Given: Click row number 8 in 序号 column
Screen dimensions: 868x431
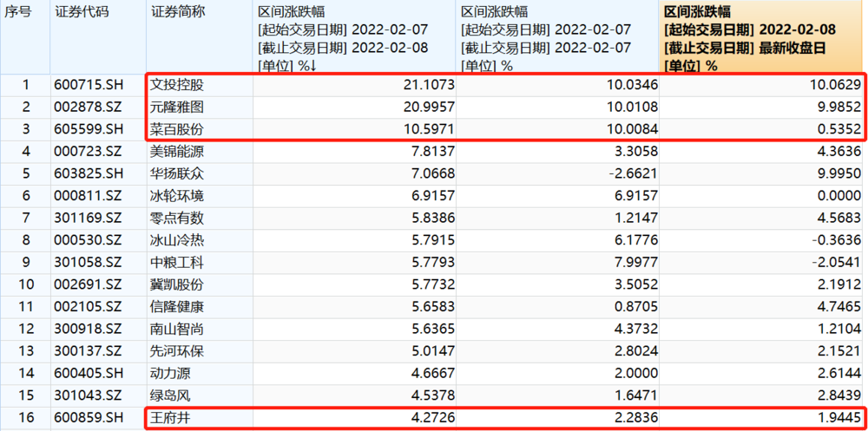Looking at the screenshot, I should [x=25, y=240].
